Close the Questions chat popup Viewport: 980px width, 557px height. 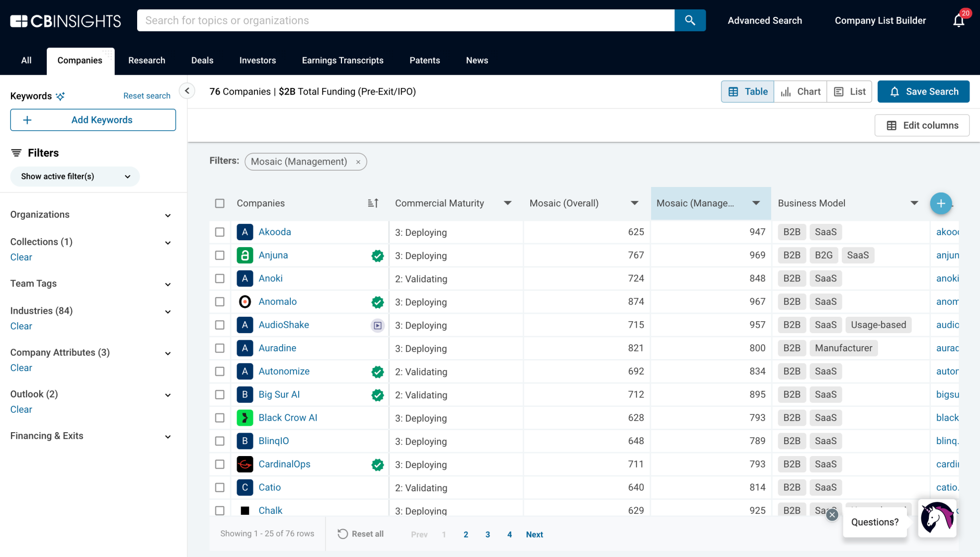pos(832,515)
